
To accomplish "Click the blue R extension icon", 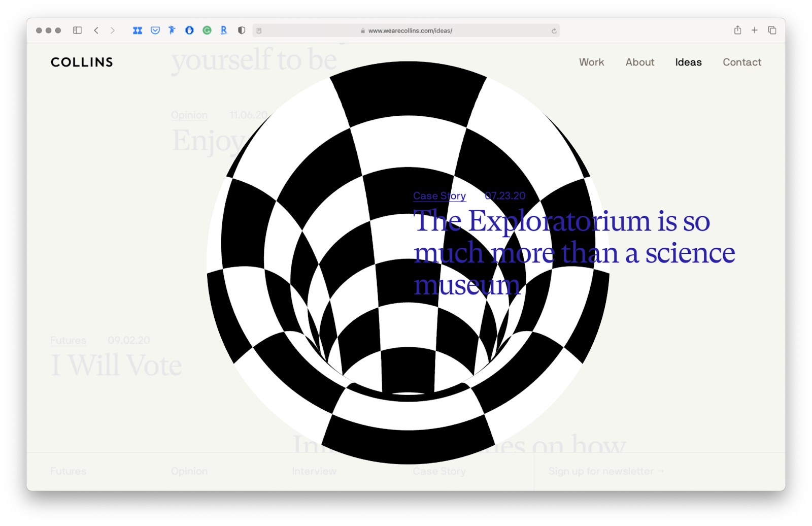I will [x=224, y=30].
